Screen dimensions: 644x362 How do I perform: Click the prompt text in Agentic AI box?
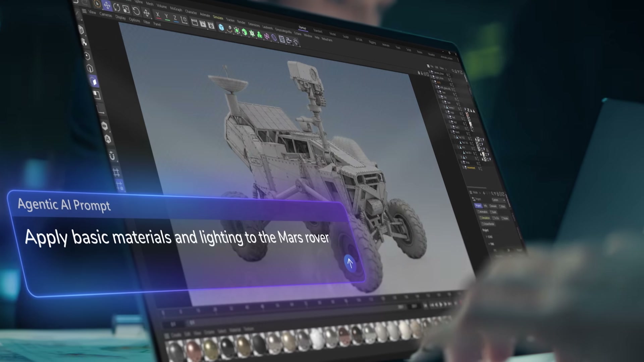pyautogui.click(x=177, y=238)
